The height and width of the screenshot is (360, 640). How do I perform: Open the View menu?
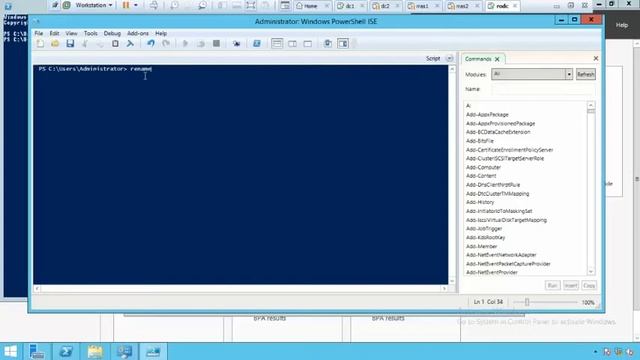71,33
